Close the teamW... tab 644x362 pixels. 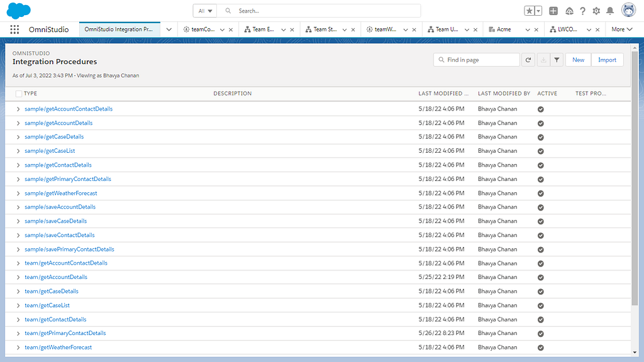point(414,30)
